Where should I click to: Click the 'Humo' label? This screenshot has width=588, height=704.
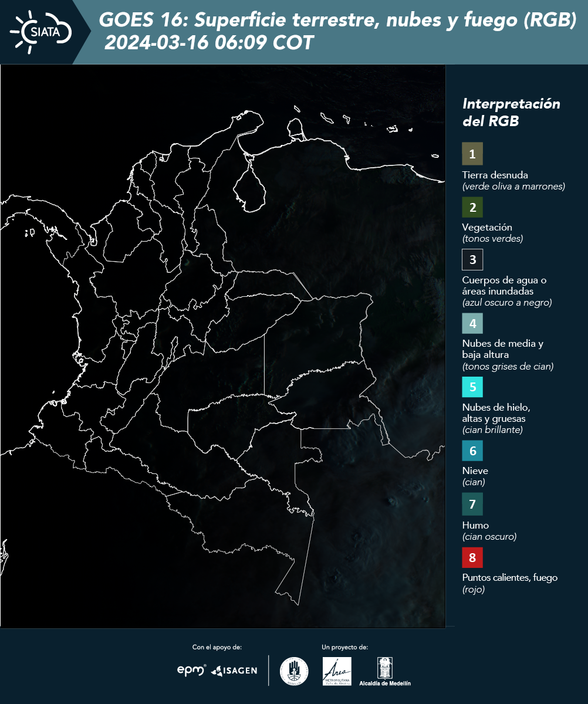click(x=475, y=525)
